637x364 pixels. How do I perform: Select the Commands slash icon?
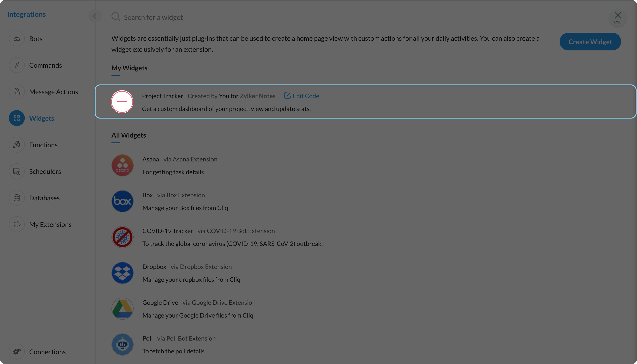(17, 65)
